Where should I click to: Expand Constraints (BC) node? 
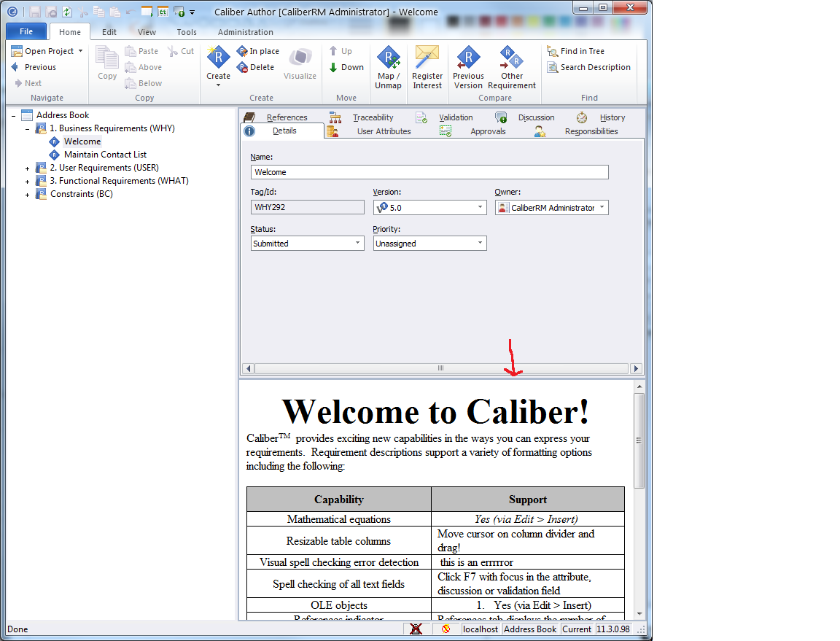(x=27, y=195)
